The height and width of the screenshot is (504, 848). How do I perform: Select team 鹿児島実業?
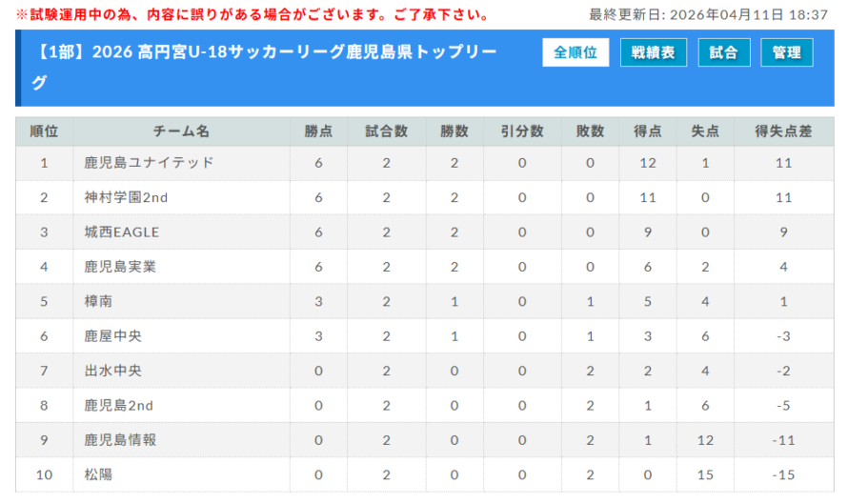[120, 267]
